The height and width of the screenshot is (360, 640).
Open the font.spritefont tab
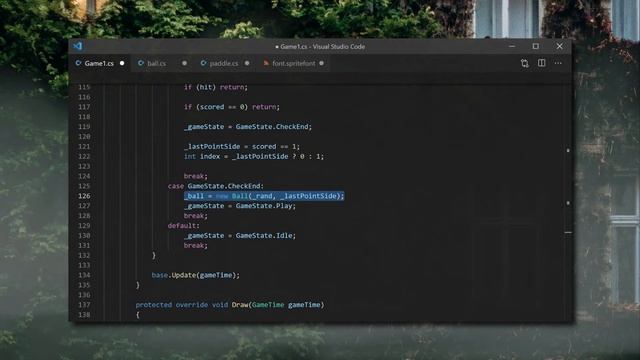[293, 63]
